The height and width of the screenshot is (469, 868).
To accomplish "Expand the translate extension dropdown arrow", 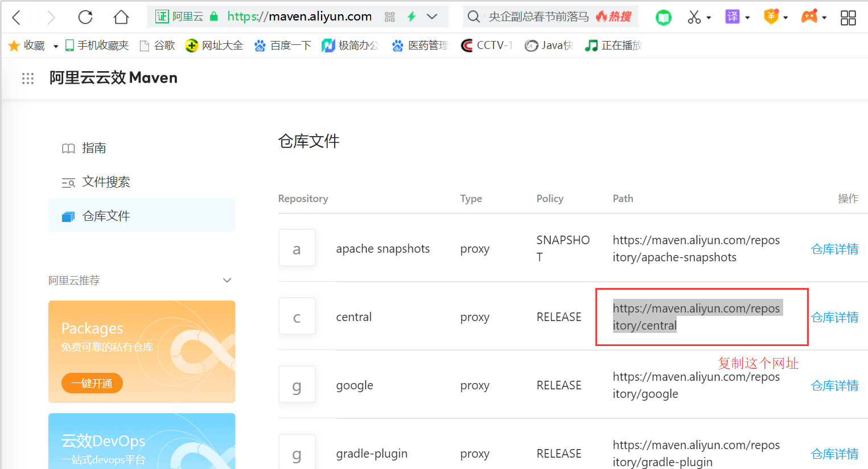I will click(x=747, y=18).
